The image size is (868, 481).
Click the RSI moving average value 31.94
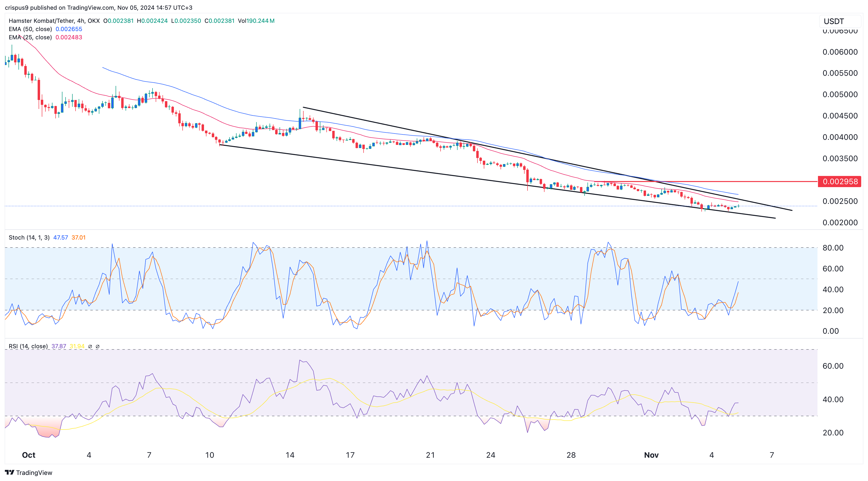tap(77, 346)
